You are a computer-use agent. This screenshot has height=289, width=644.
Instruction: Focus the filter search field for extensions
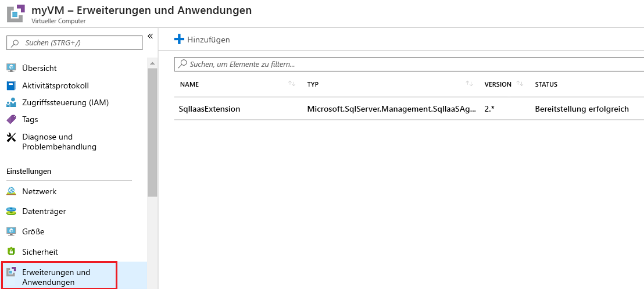pyautogui.click(x=409, y=65)
